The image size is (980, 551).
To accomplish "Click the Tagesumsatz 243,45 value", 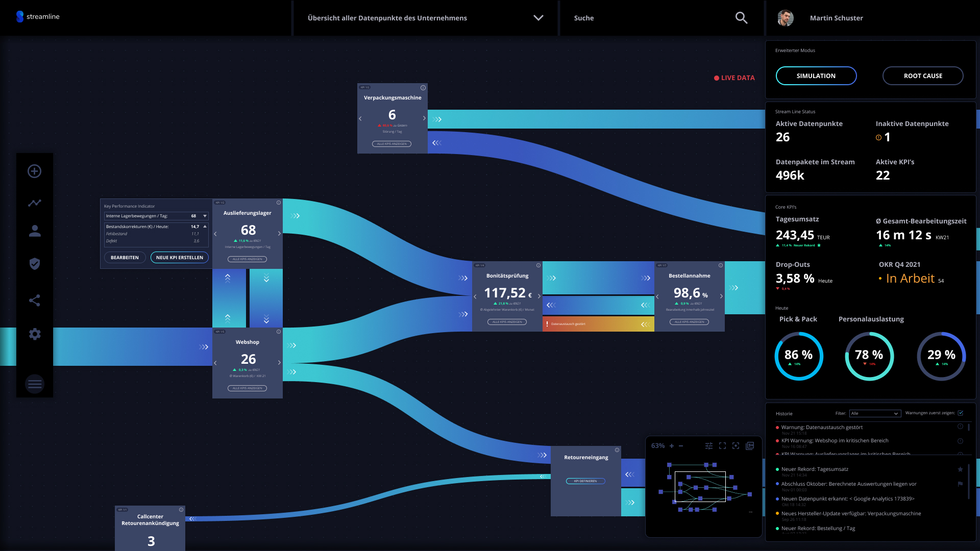I will (x=795, y=235).
